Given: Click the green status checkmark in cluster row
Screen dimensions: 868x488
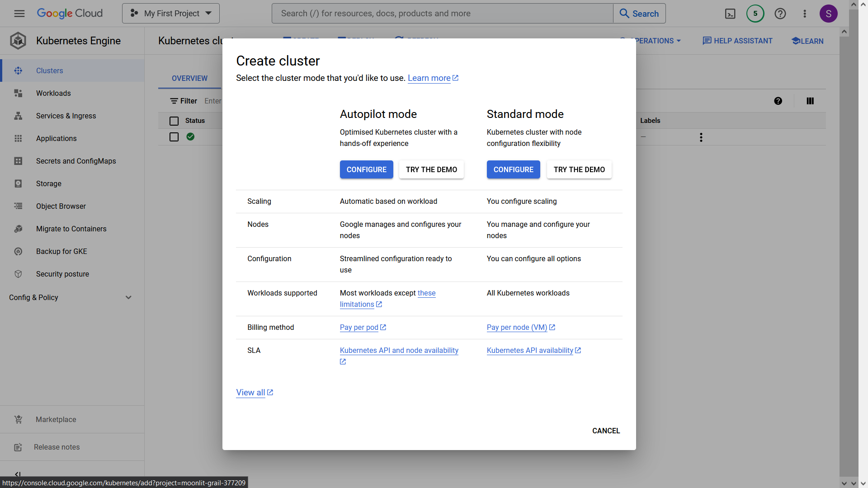Looking at the screenshot, I should [190, 136].
